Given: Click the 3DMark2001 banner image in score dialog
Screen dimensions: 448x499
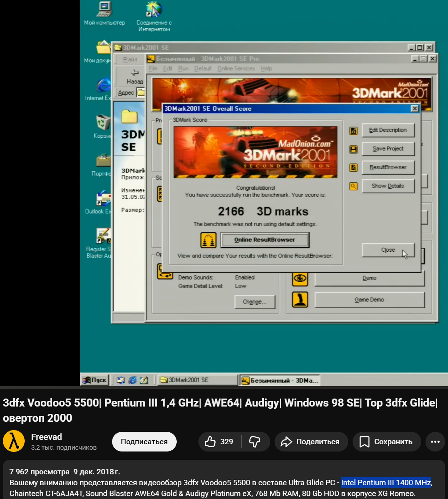Looking at the screenshot, I should click(x=255, y=152).
